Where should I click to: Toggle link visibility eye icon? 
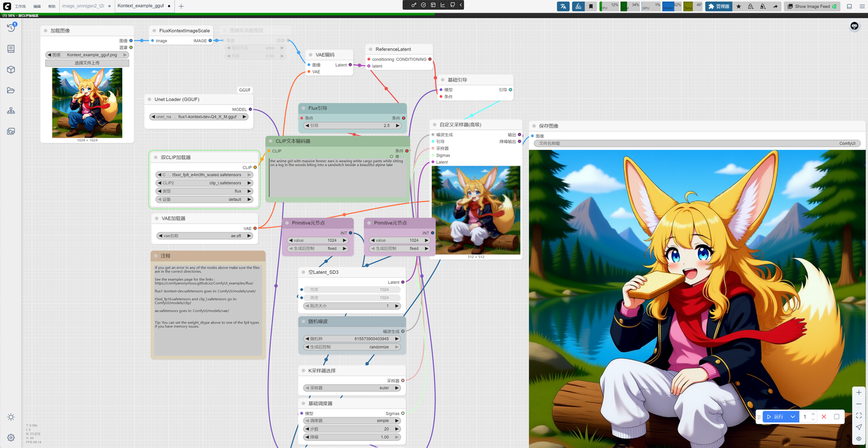pyautogui.click(x=859, y=439)
